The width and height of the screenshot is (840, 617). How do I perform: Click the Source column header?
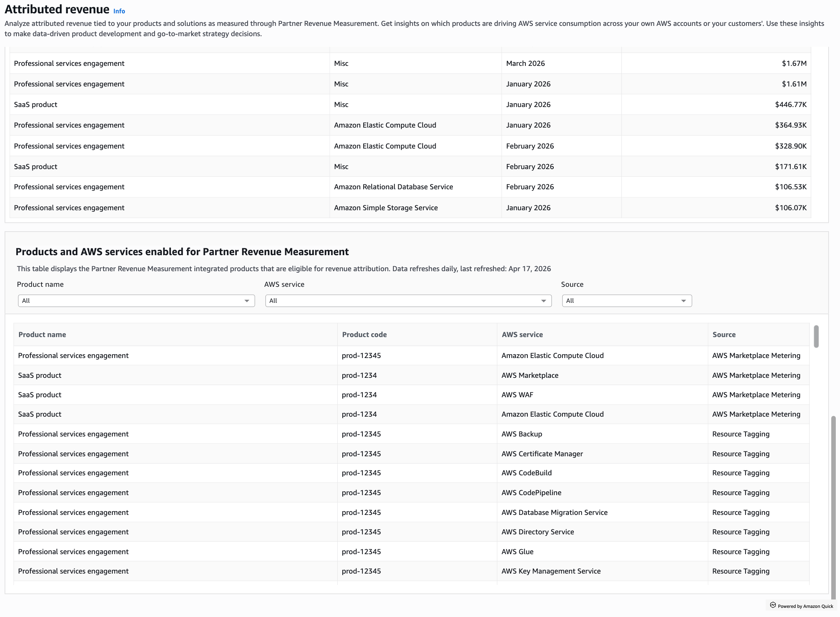click(724, 334)
